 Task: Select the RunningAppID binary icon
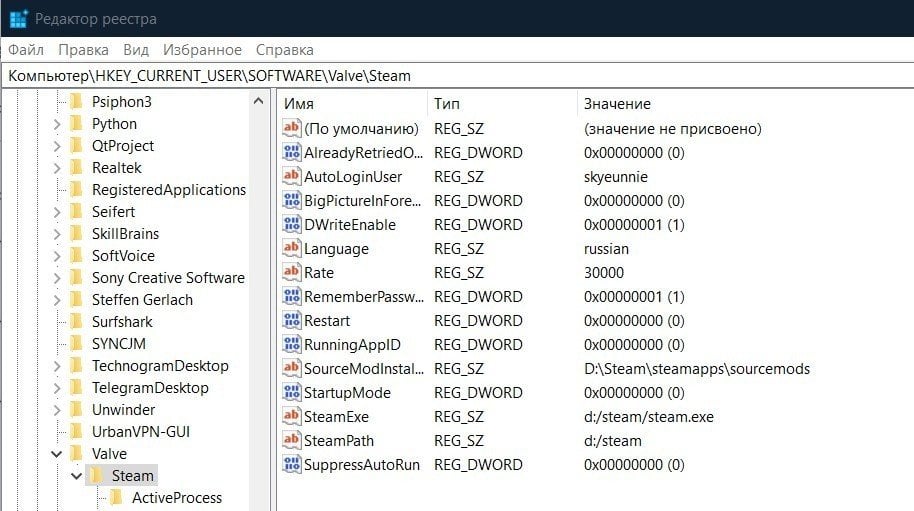(x=291, y=344)
